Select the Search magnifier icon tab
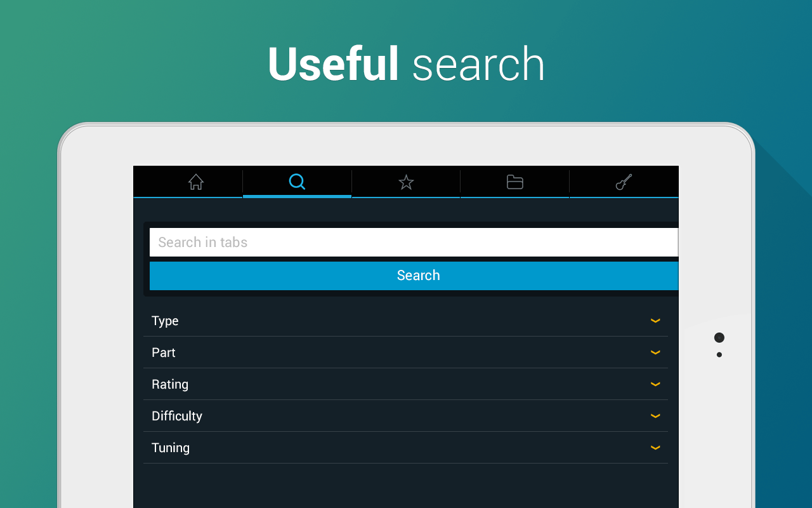Viewport: 812px width, 508px height. (x=297, y=182)
